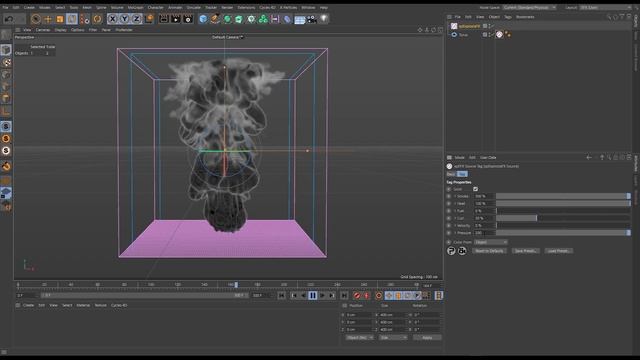
Task: Click the blue Cube primitive icon
Action: 203,19
